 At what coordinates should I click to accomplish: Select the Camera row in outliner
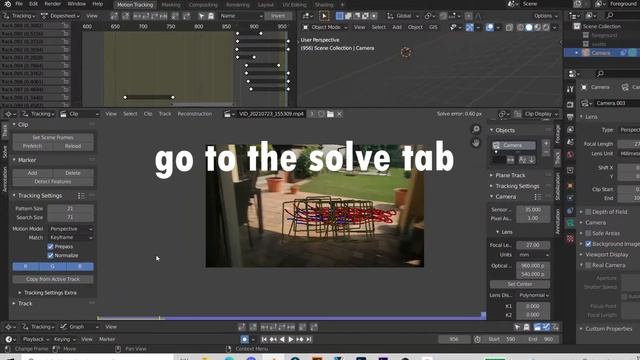(x=602, y=53)
